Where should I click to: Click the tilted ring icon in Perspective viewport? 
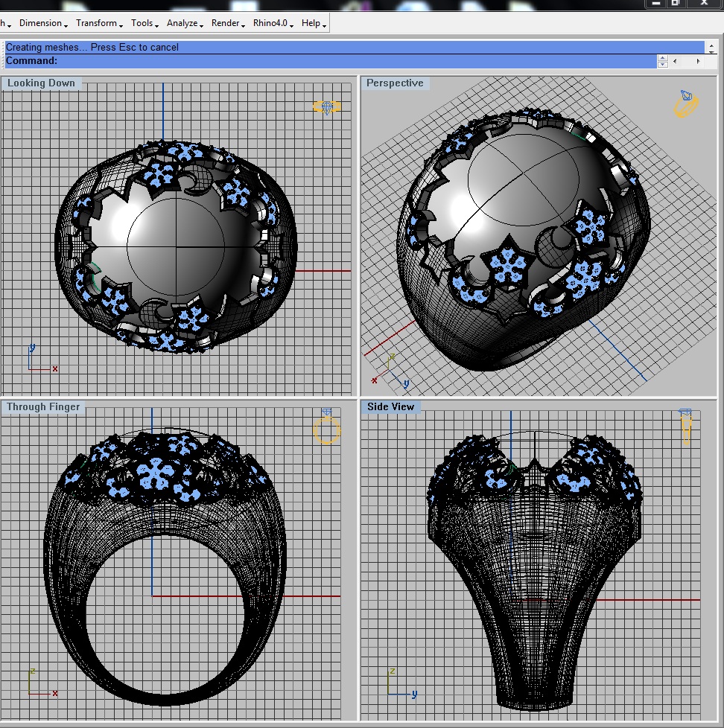tap(686, 104)
